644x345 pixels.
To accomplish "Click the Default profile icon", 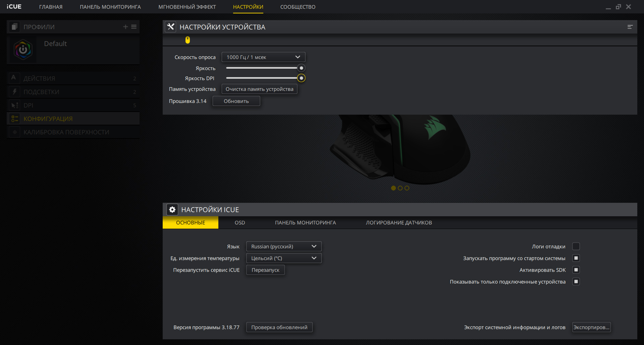I will (x=23, y=50).
